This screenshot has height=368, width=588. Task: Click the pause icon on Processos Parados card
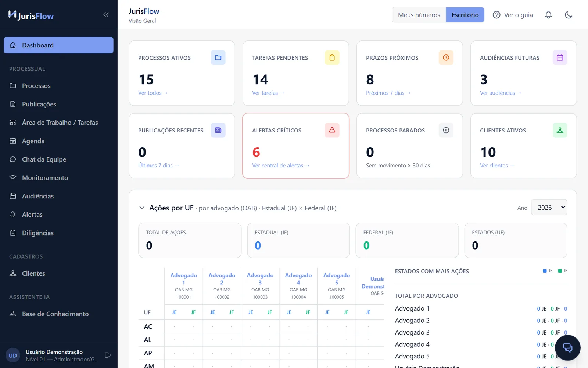click(x=446, y=130)
